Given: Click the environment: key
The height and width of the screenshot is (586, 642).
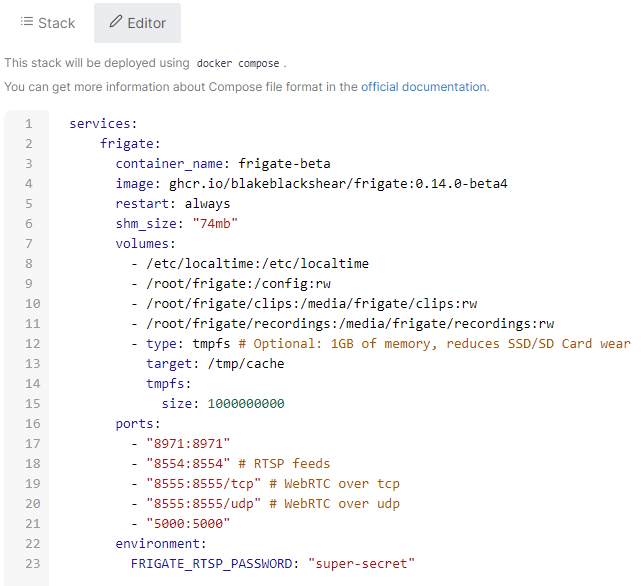Looking at the screenshot, I should [161, 544].
